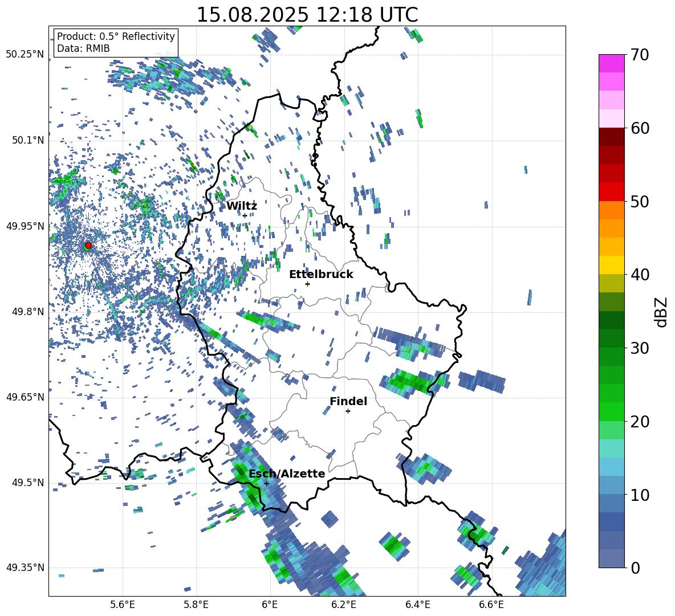
Task: Click the magenta top colorbar swatch
Action: [611, 64]
